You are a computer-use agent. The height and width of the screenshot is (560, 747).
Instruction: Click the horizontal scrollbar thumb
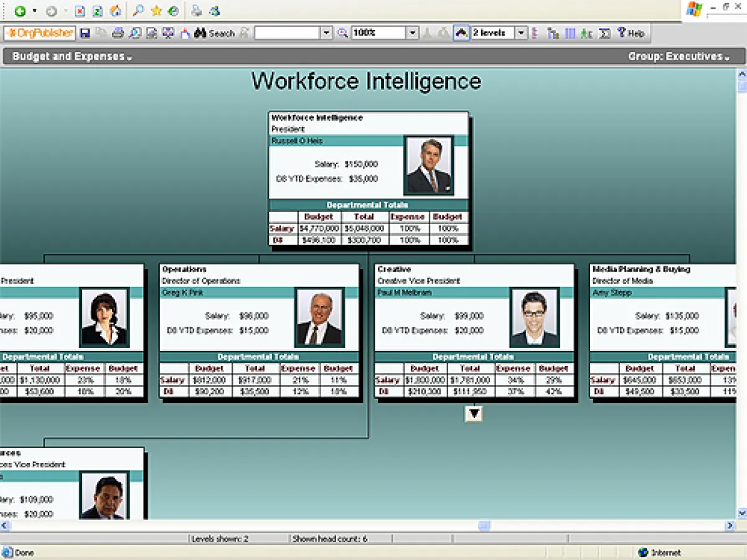[484, 526]
